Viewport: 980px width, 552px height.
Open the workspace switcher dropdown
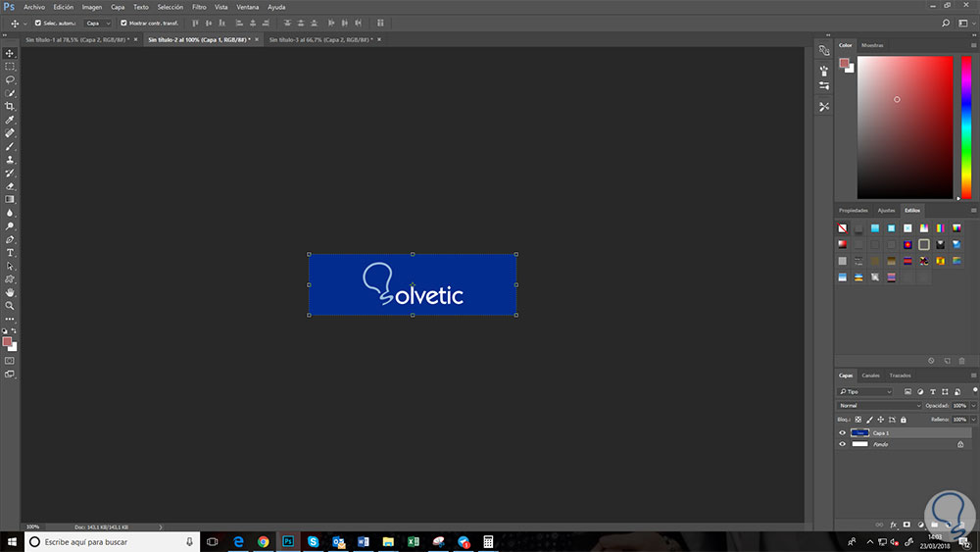pos(966,24)
